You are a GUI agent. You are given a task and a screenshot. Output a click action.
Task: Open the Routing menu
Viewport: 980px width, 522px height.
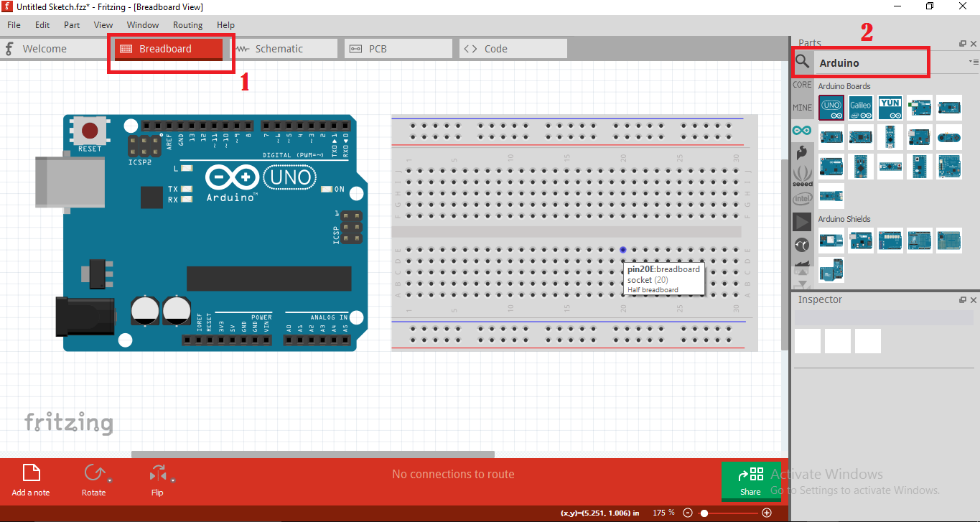pos(187,25)
